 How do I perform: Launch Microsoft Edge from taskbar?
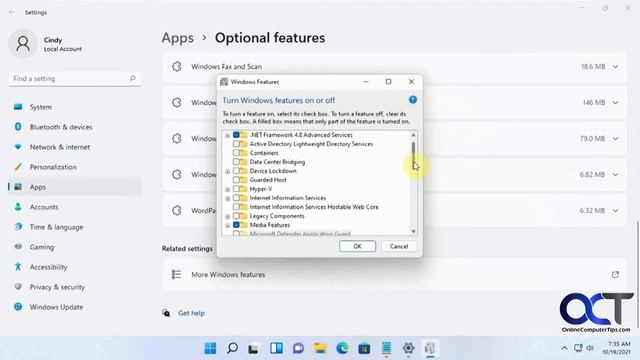[x=342, y=348]
